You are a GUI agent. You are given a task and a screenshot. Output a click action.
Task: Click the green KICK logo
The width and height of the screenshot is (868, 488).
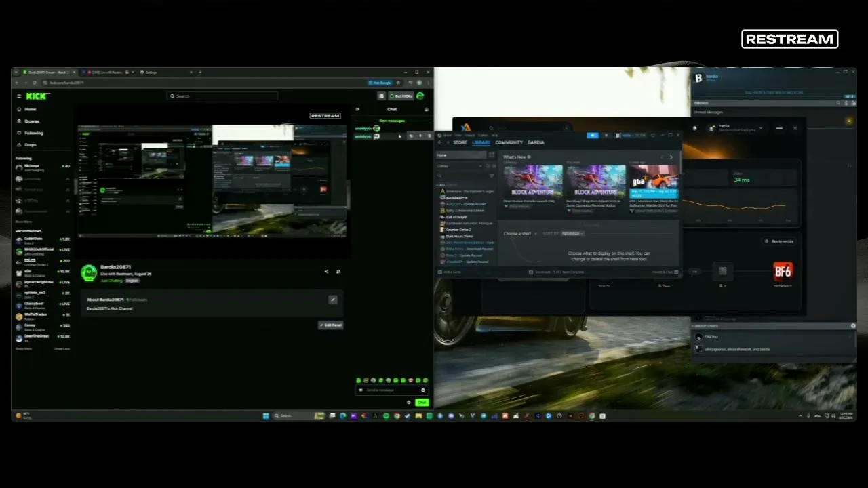(x=36, y=96)
